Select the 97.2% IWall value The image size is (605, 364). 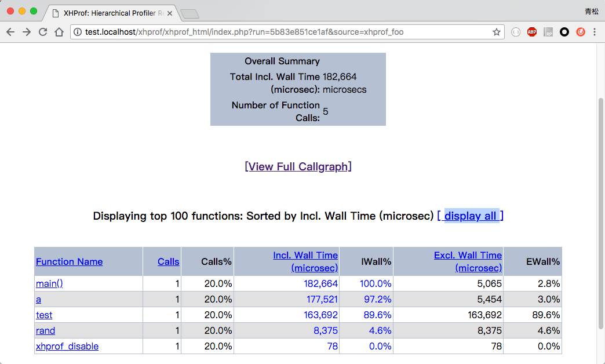(378, 300)
